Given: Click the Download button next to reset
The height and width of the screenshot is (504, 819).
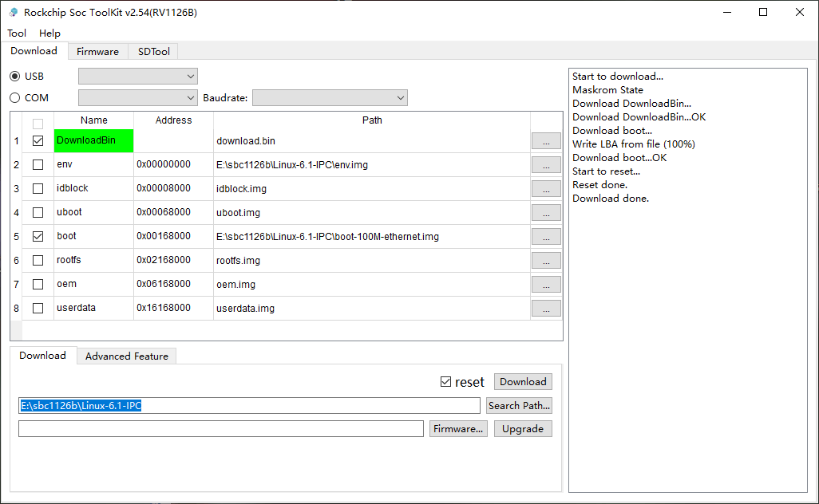Looking at the screenshot, I should [x=523, y=382].
